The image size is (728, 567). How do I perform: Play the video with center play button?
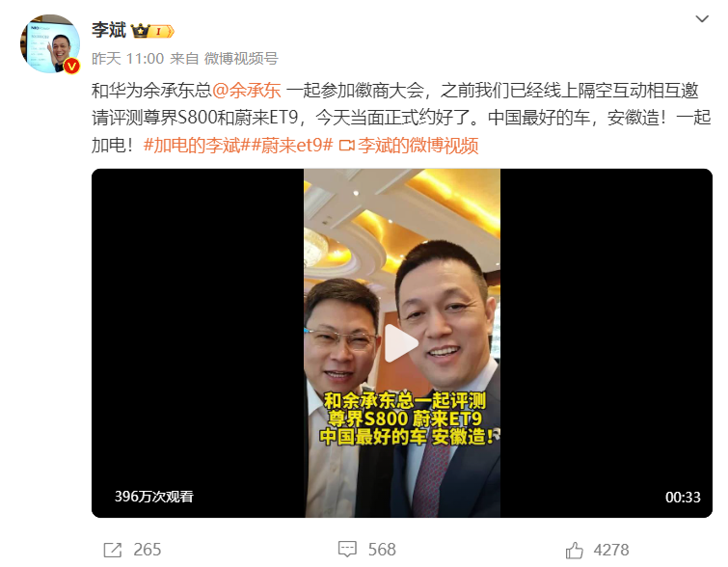(401, 343)
